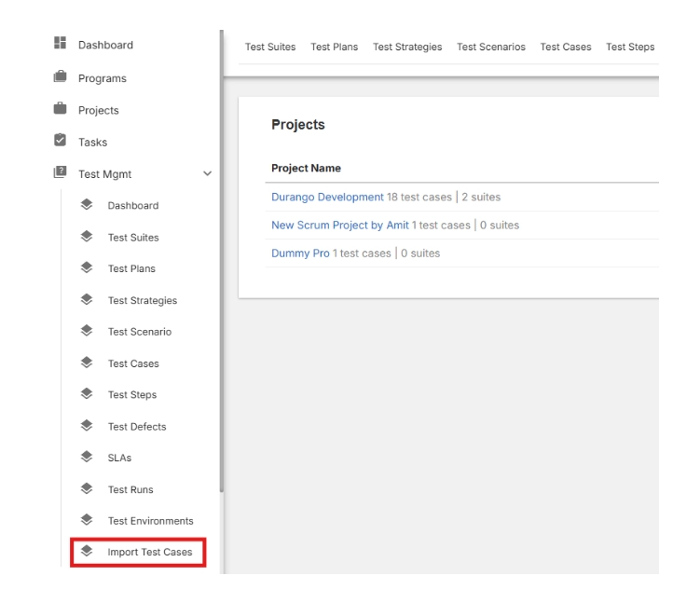Click the layers icon beside SLAs
Screen dimensions: 700x603
(x=86, y=458)
